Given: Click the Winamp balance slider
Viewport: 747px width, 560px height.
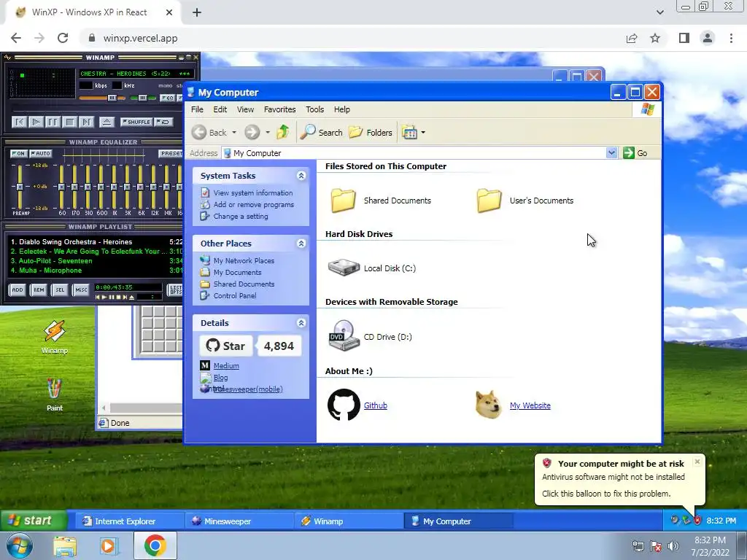Looking at the screenshot, I should 143,98.
